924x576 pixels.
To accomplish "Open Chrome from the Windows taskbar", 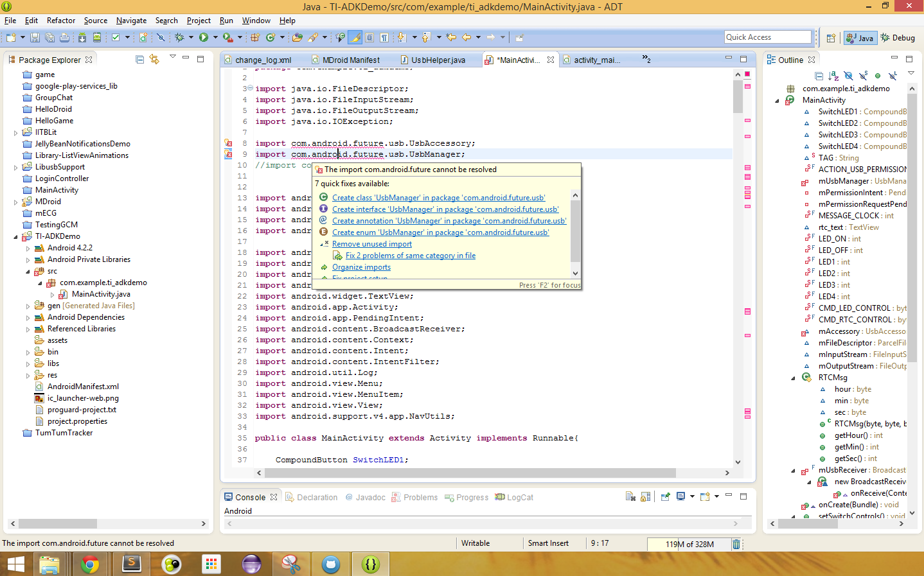I will [x=90, y=564].
